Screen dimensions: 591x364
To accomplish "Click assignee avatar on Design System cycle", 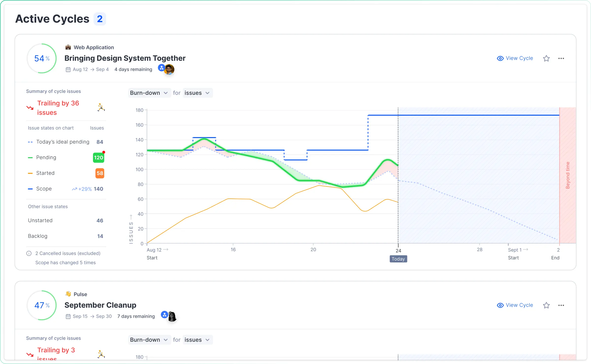I will tap(169, 69).
